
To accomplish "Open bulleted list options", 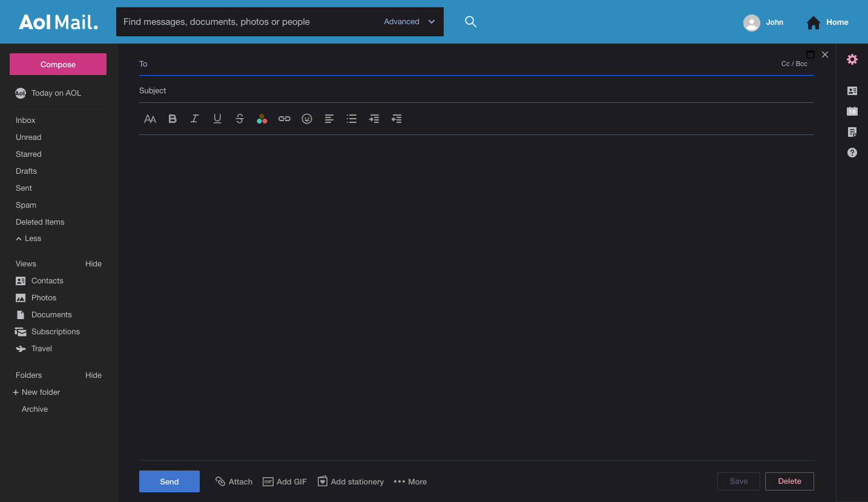I will point(352,119).
